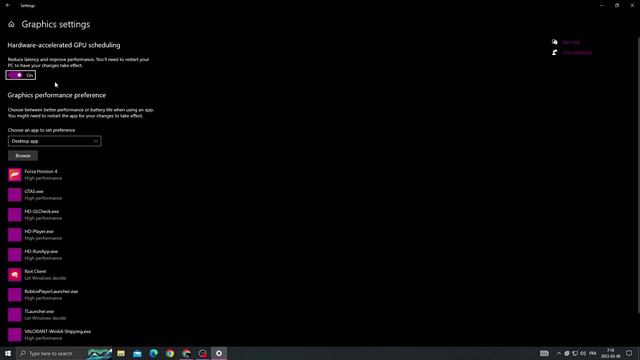
Task: Select the Riot Client icon
Action: tap(15, 275)
